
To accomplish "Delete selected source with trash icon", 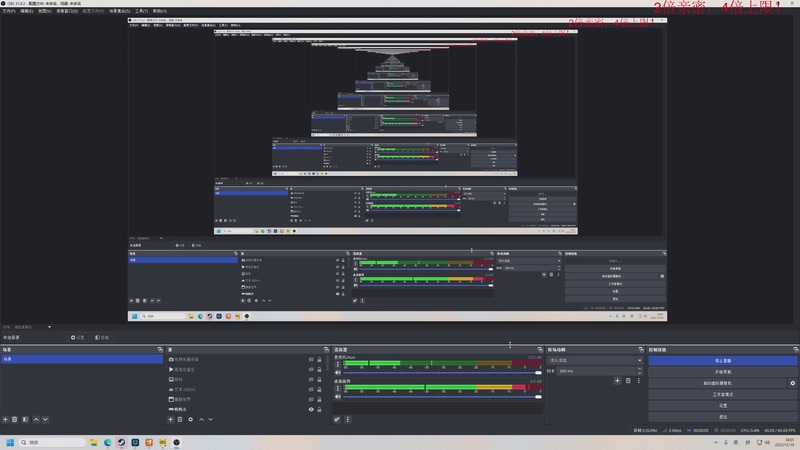I will point(180,419).
